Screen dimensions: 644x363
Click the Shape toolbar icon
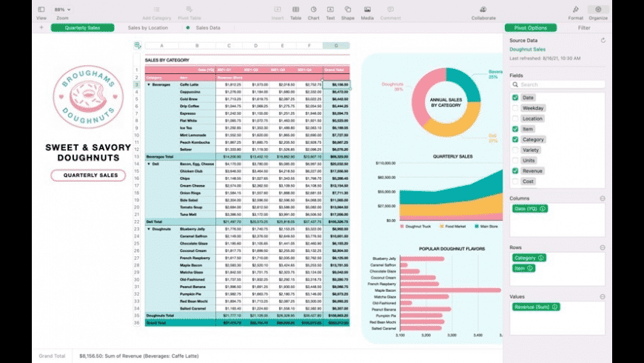[347, 10]
